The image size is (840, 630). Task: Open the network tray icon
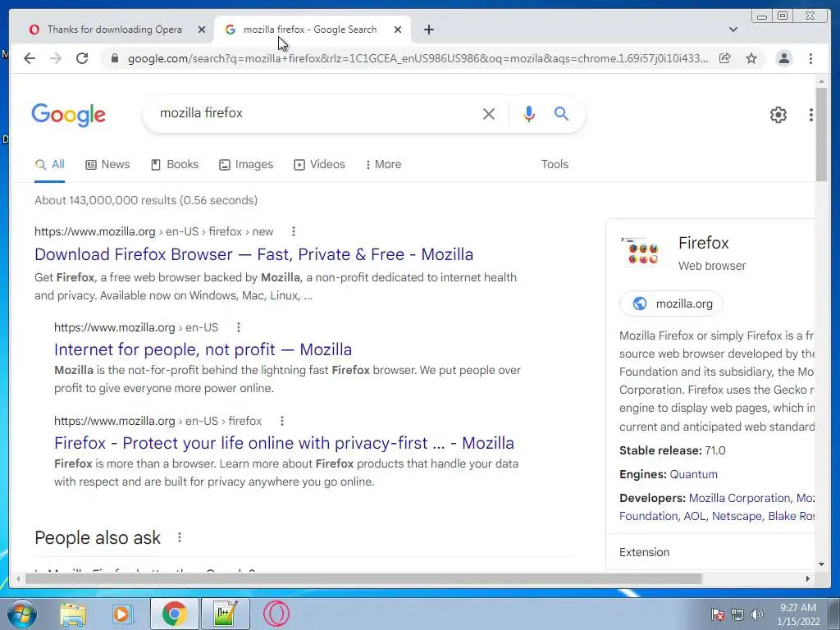click(x=737, y=614)
